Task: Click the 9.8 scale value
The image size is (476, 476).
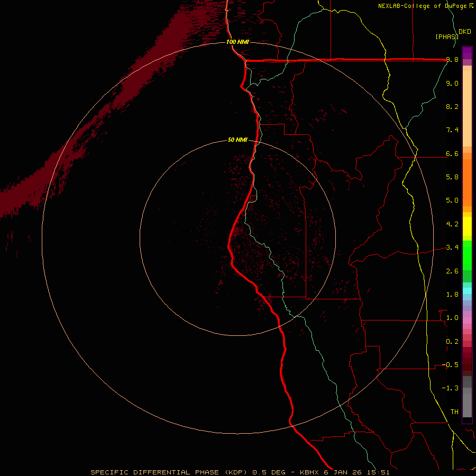Action: 452,60
